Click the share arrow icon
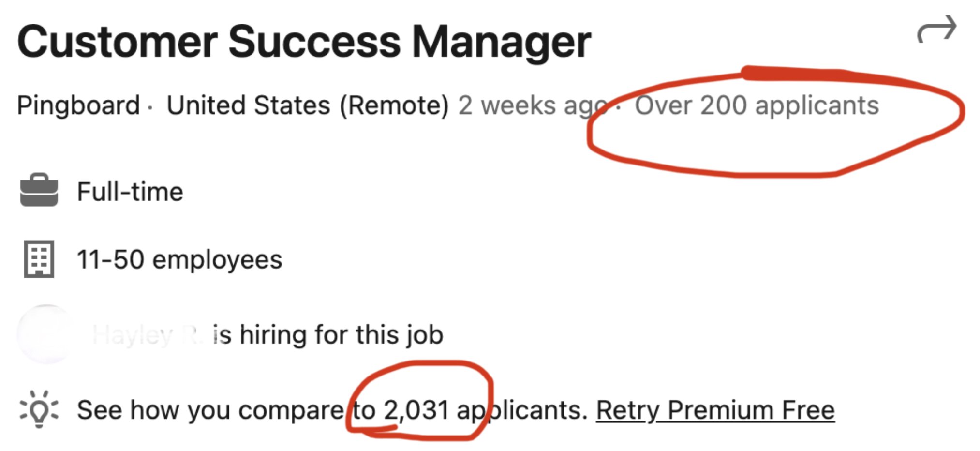The height and width of the screenshot is (451, 980). coord(936,29)
